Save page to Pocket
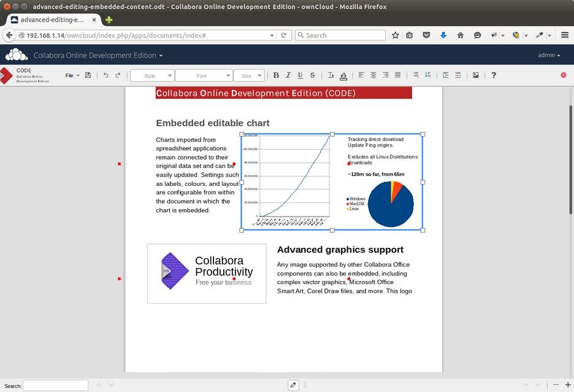The image size is (574, 392). point(426,35)
